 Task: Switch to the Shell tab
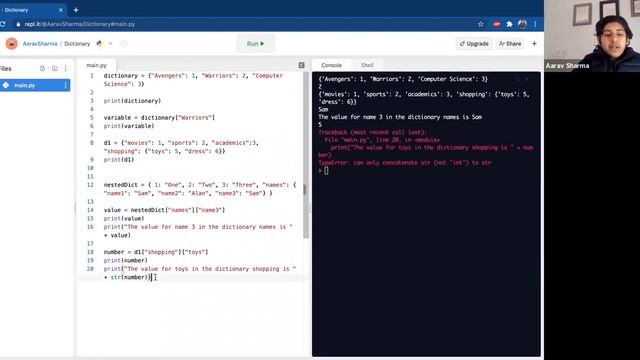point(367,65)
